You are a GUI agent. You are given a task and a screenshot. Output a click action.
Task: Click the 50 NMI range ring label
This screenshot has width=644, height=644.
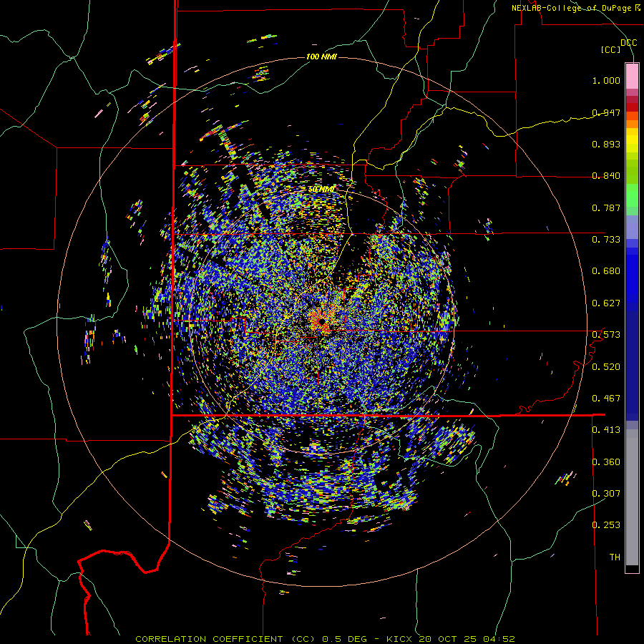coord(321,190)
